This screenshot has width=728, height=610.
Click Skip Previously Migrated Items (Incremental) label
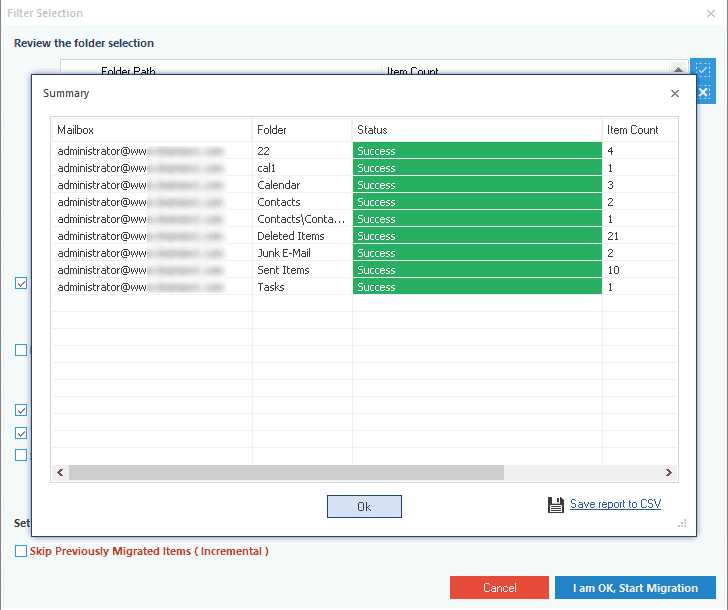[x=149, y=551]
